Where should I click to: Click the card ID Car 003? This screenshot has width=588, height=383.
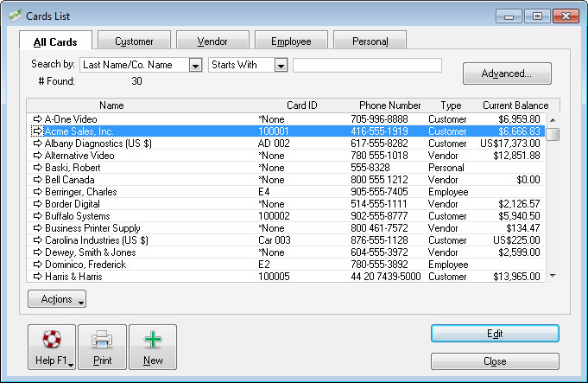click(x=275, y=240)
